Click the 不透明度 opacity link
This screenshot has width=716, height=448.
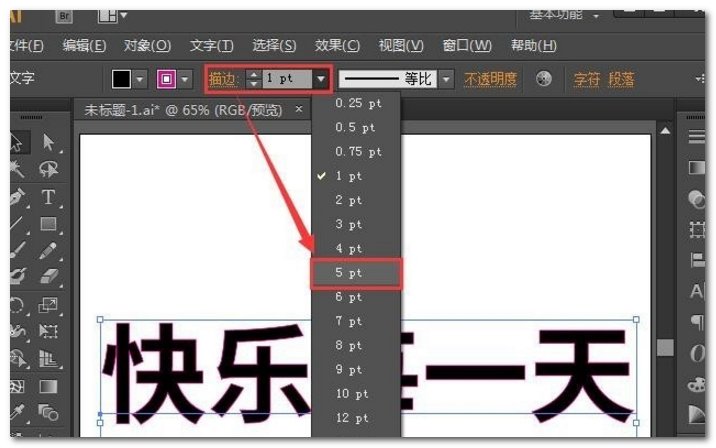(490, 79)
